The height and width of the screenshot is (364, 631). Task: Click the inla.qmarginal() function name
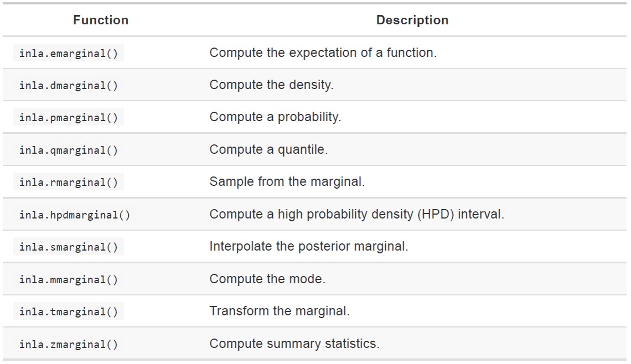tap(69, 150)
